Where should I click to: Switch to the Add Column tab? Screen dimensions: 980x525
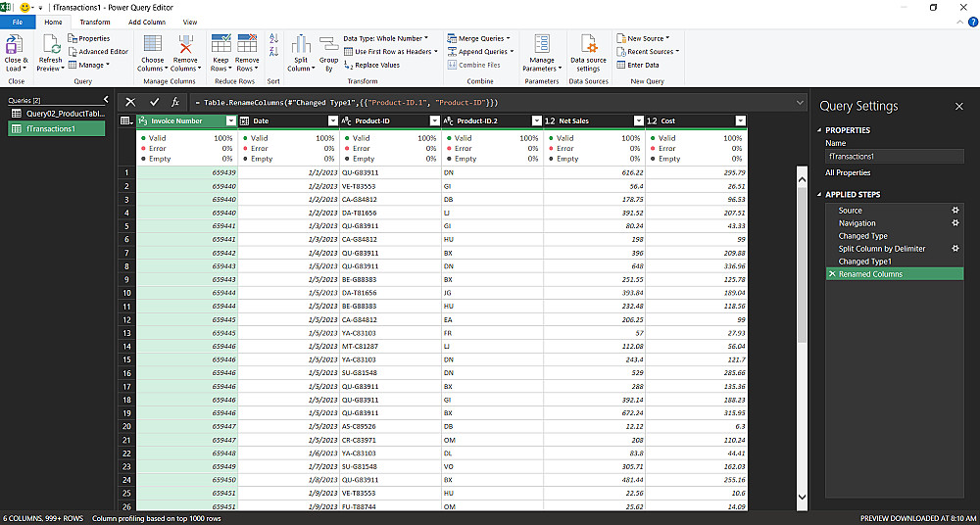(147, 22)
